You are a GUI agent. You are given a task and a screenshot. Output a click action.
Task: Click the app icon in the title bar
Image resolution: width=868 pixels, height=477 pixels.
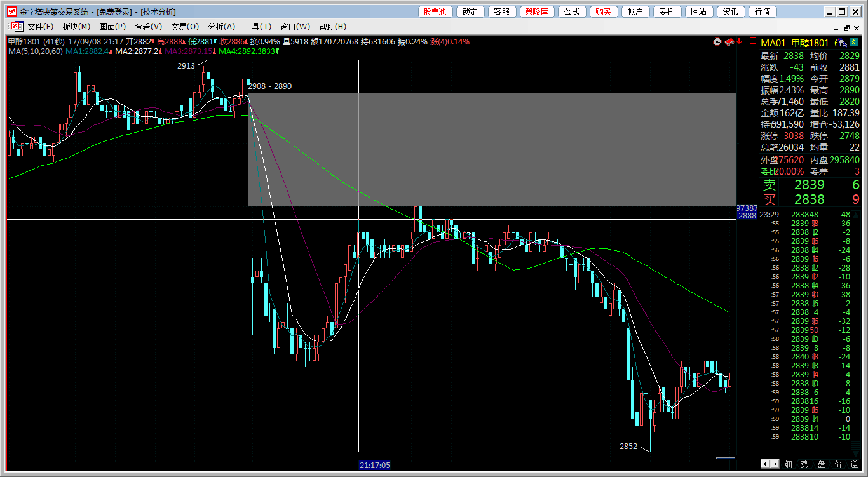[x=11, y=11]
